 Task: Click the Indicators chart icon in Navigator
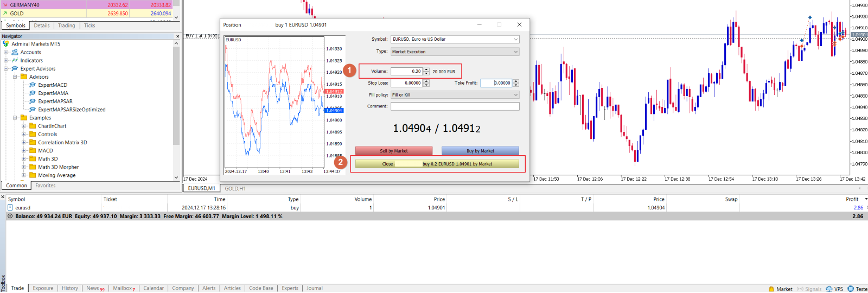[x=15, y=60]
